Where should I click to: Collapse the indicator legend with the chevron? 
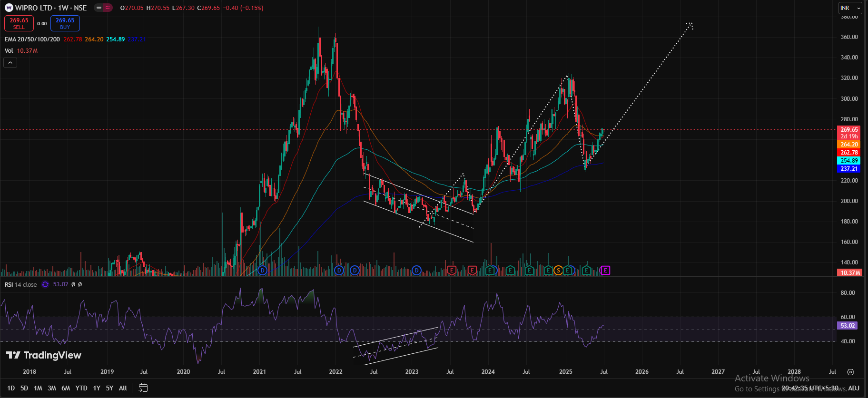tap(10, 62)
